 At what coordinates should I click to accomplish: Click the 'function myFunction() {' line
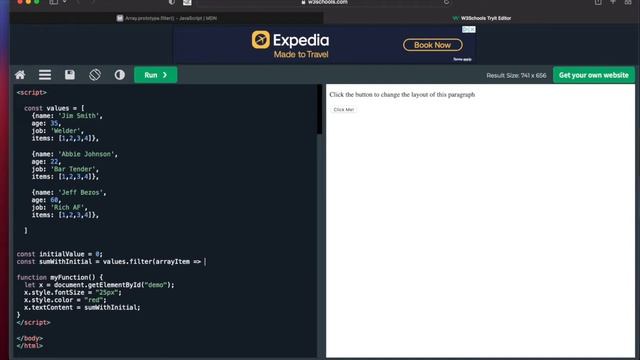[x=60, y=277]
